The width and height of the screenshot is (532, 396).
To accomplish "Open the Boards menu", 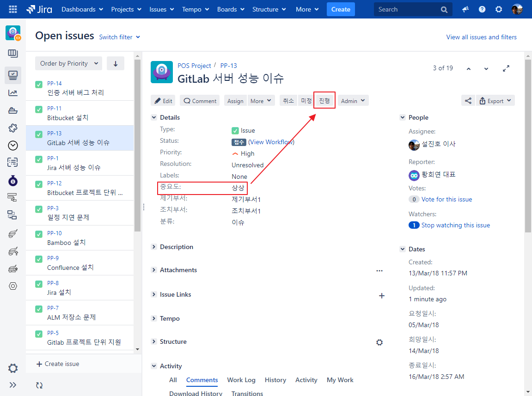I will (231, 9).
